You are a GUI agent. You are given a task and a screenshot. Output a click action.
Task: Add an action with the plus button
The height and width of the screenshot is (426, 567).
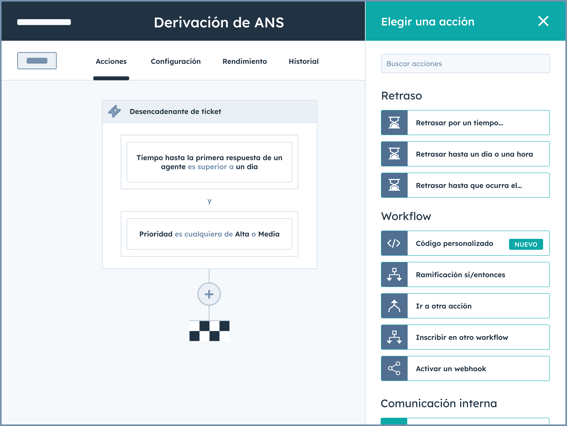click(x=209, y=294)
